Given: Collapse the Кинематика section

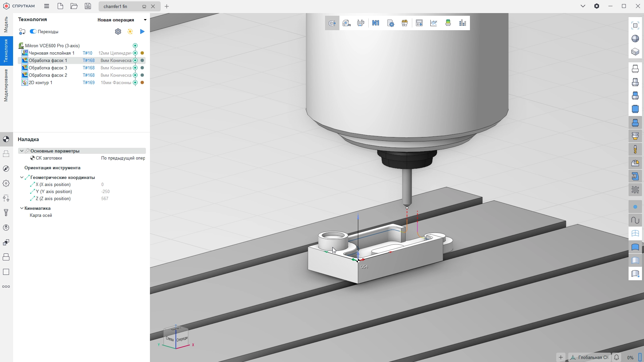Looking at the screenshot, I should click(x=22, y=208).
